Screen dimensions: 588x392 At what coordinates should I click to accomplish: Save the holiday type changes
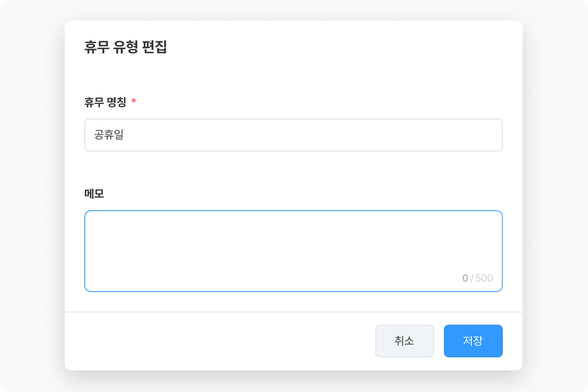tap(473, 341)
